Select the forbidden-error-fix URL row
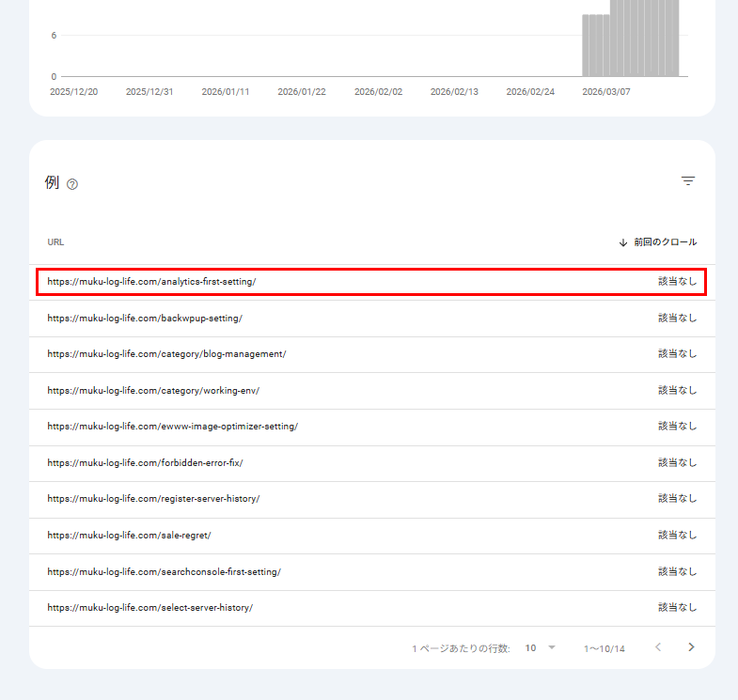The image size is (738, 700). click(x=145, y=463)
